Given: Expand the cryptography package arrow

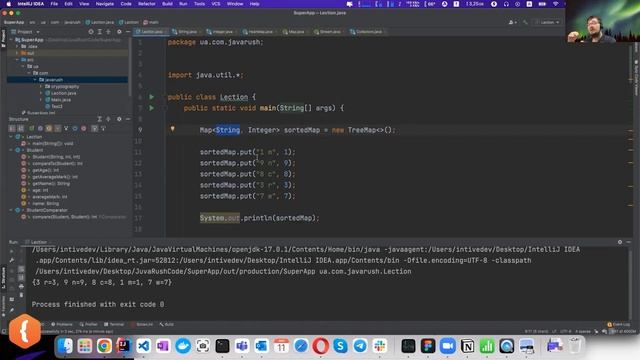Looking at the screenshot, I should click(x=41, y=87).
